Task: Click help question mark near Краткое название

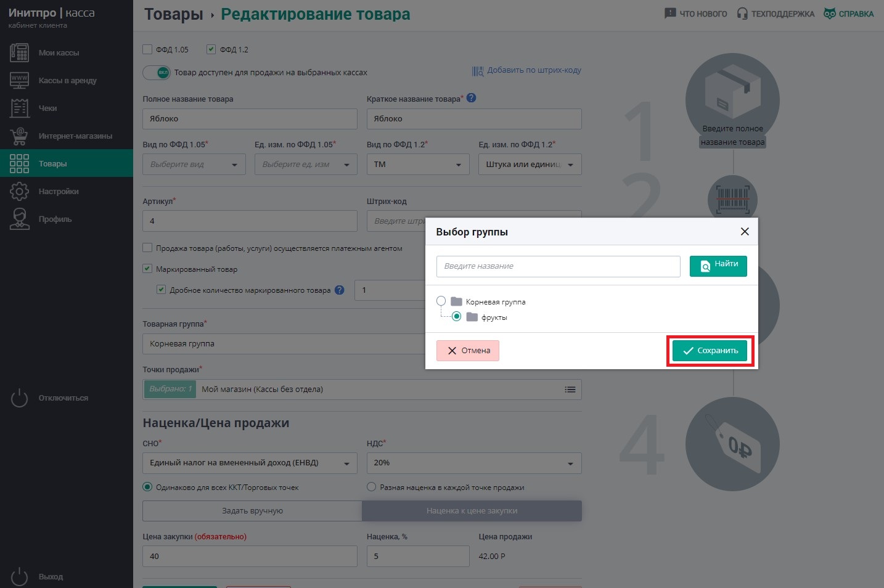Action: point(471,98)
